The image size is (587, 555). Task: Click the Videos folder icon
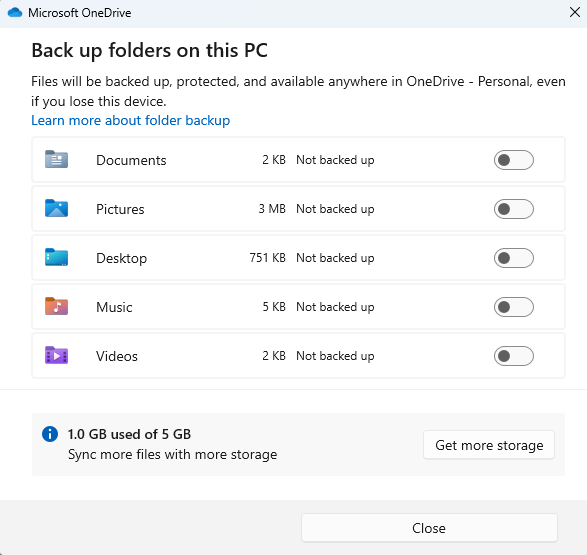(56, 356)
